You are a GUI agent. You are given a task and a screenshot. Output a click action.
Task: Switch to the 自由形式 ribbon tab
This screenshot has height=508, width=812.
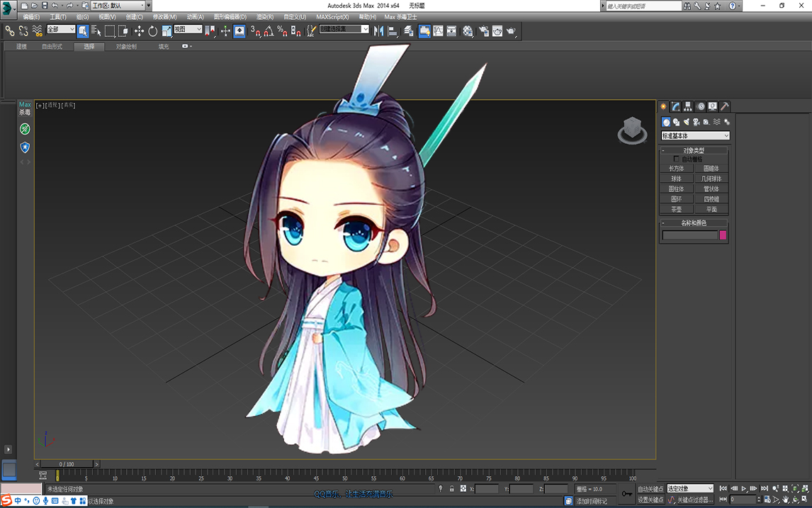tap(52, 47)
